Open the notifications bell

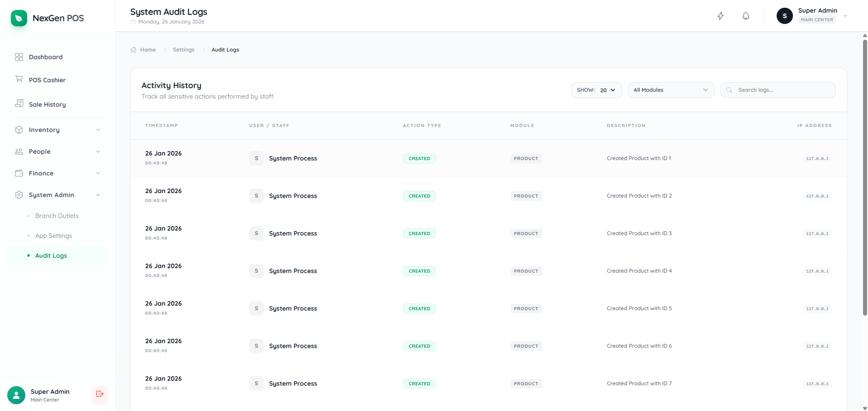745,16
